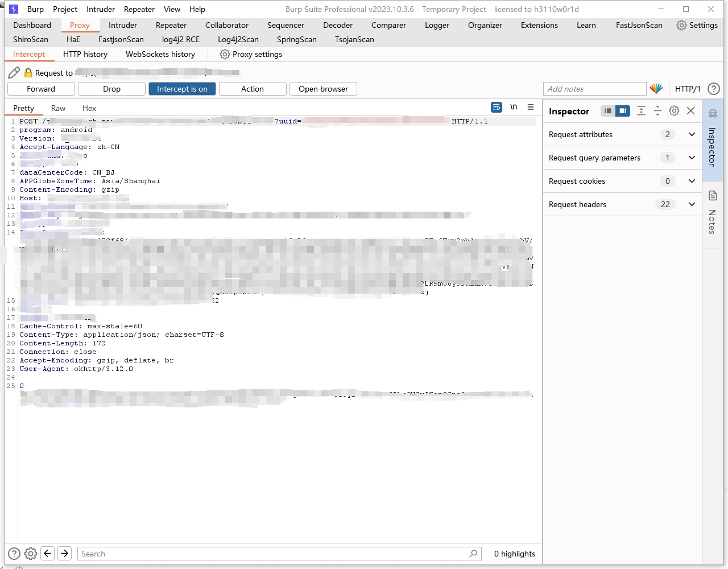The height and width of the screenshot is (569, 728).
Task: Open the Organizer tab
Action: pos(485,25)
